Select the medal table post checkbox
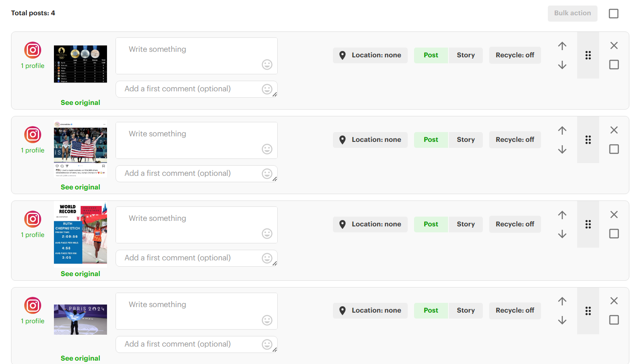 tap(614, 65)
